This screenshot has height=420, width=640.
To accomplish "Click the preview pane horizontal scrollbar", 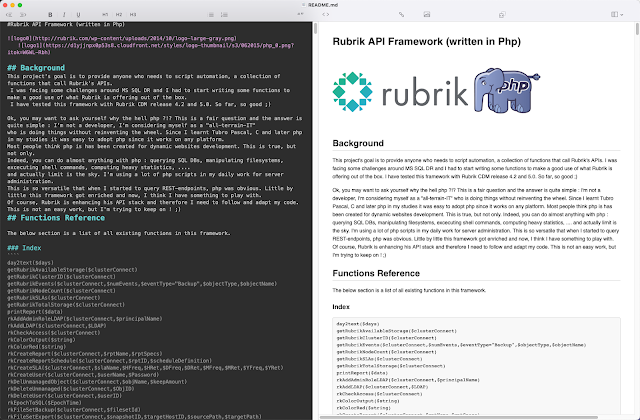I will click(x=459, y=418).
